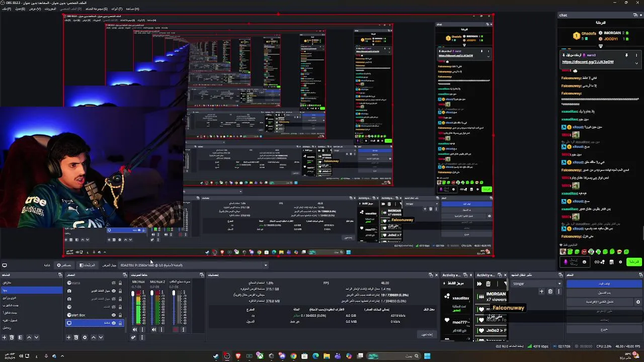Unmute the red-muted desktop audio channel
The width and height of the screenshot is (644, 362).
click(176, 329)
